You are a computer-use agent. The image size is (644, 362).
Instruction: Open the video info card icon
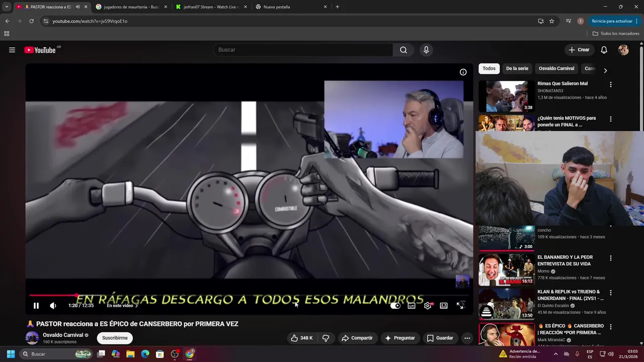(x=463, y=72)
